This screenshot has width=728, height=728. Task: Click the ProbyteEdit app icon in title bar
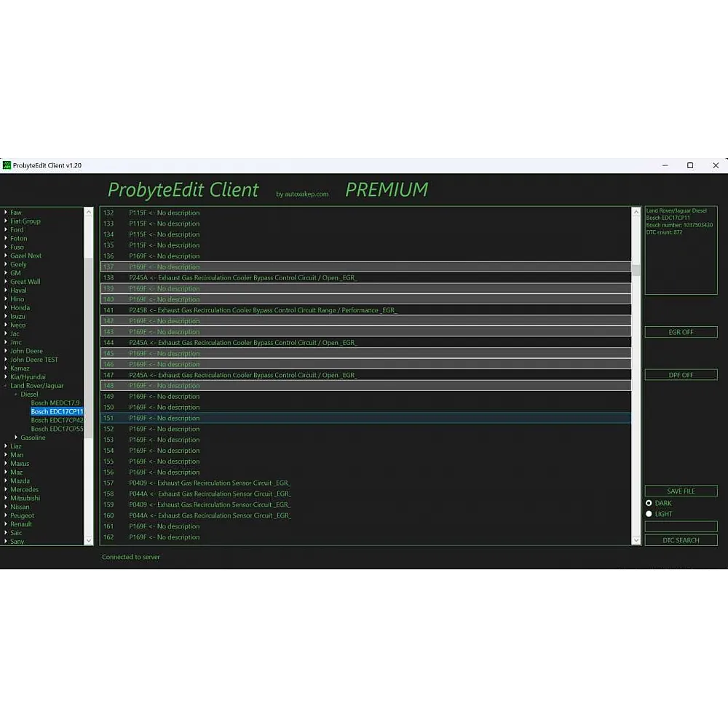tap(7, 165)
